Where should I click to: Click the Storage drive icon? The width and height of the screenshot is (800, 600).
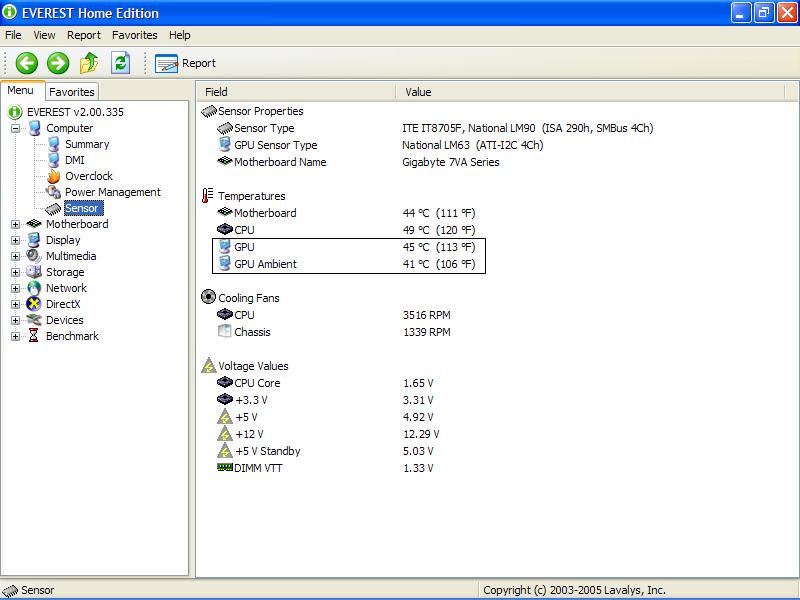click(34, 272)
